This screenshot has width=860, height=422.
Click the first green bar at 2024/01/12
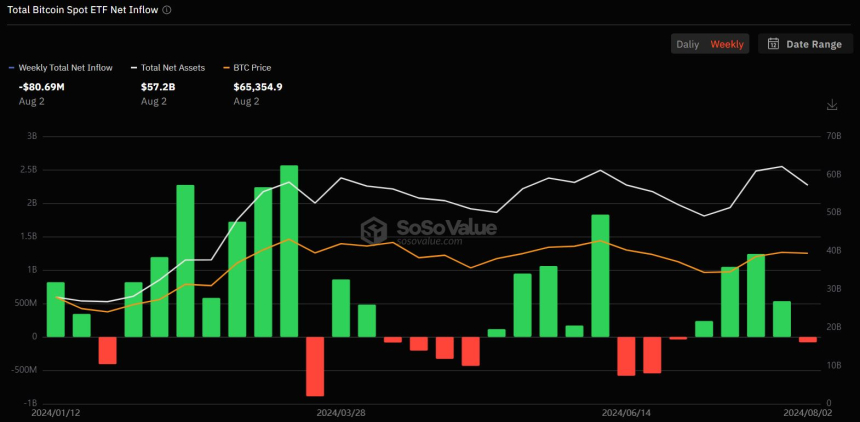tap(56, 310)
